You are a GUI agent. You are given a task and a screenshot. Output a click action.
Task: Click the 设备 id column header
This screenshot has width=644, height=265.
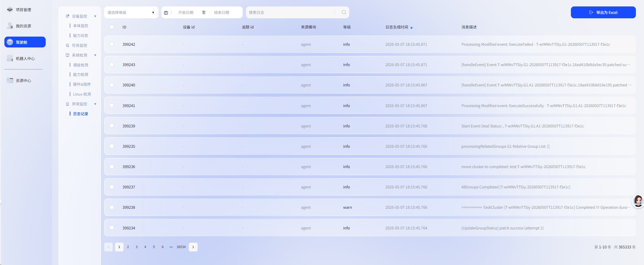[188, 27]
